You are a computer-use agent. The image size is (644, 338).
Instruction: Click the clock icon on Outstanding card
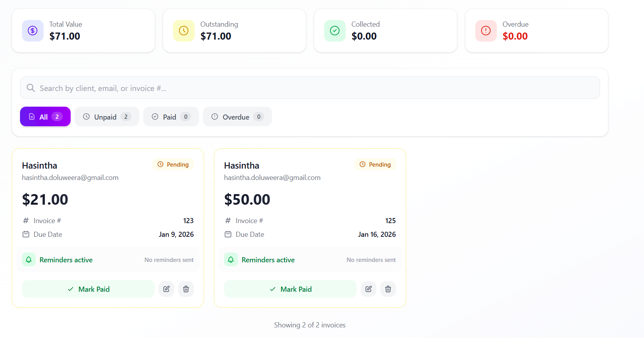pos(184,31)
